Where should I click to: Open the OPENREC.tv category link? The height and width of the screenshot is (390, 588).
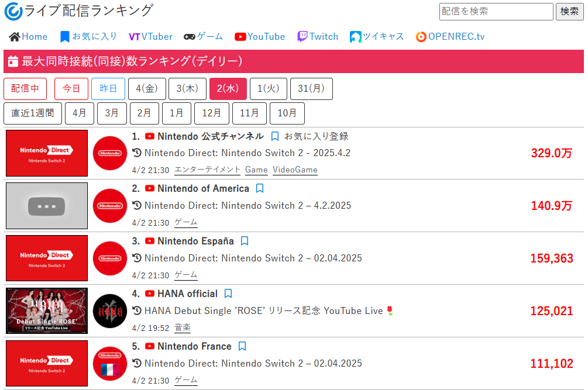[x=450, y=36]
